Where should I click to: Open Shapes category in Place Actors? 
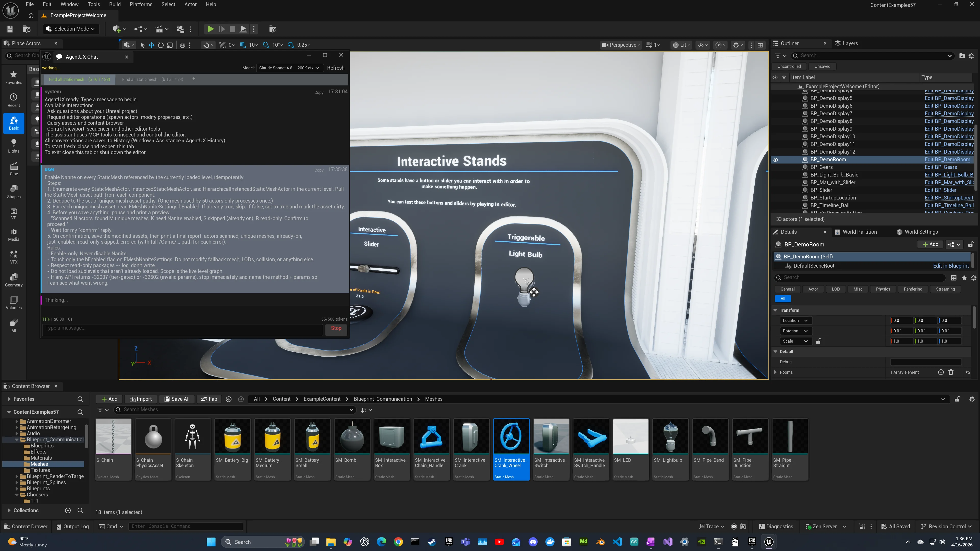tap(14, 192)
